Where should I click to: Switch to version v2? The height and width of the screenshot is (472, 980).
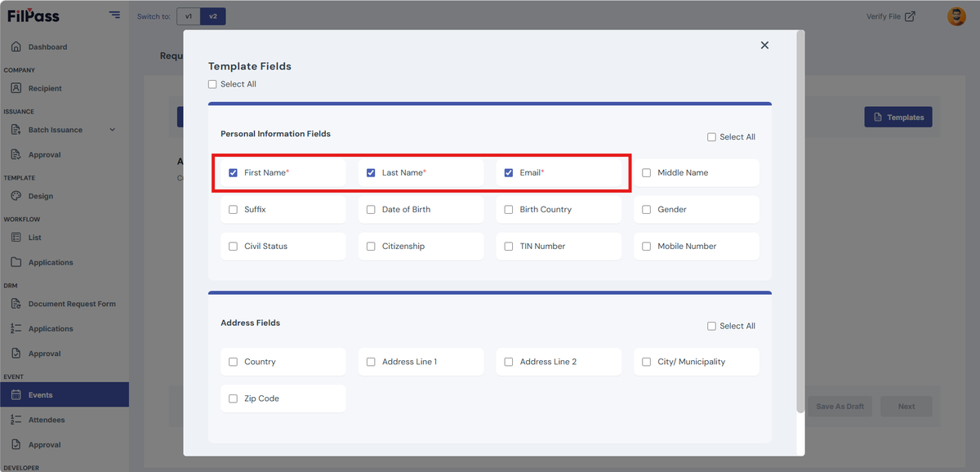(x=213, y=16)
